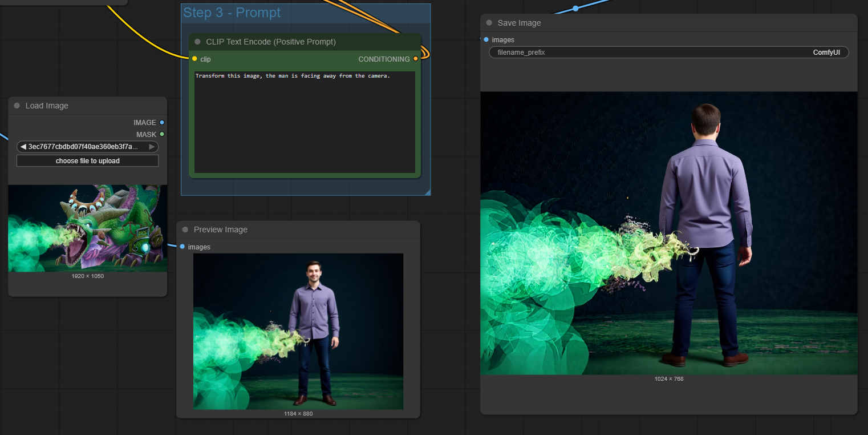The image size is (868, 435).
Task: Open the image filename dropdown in Load Image
Action: [x=87, y=147]
